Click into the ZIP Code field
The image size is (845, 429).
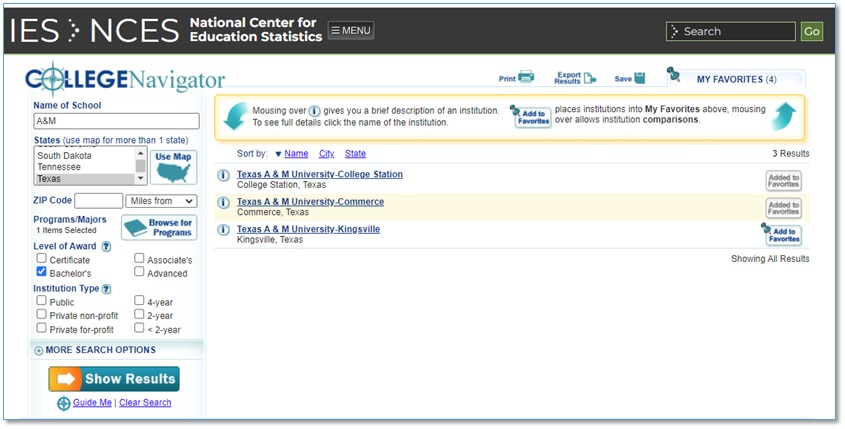pos(99,201)
